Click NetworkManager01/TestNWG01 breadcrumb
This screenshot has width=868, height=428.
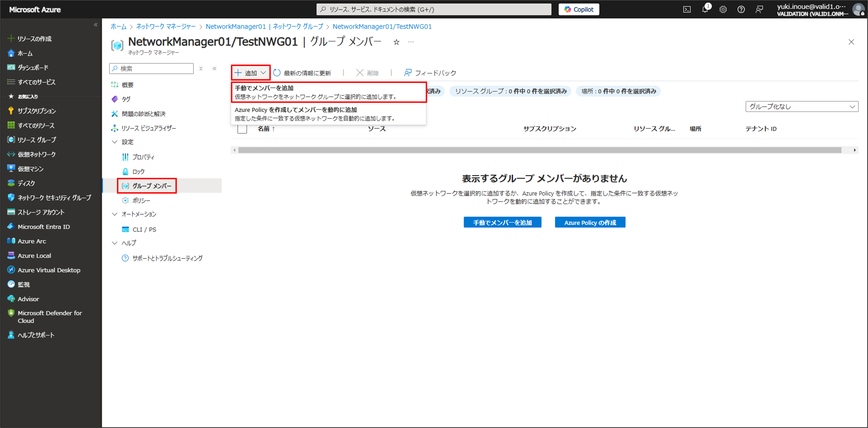[382, 27]
